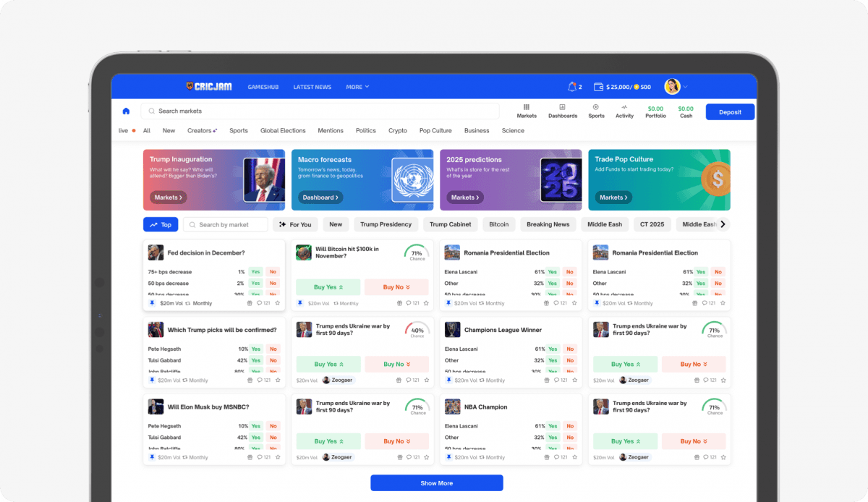Open the user profile avatar
Viewport: 868px width, 502px height.
pyautogui.click(x=673, y=87)
